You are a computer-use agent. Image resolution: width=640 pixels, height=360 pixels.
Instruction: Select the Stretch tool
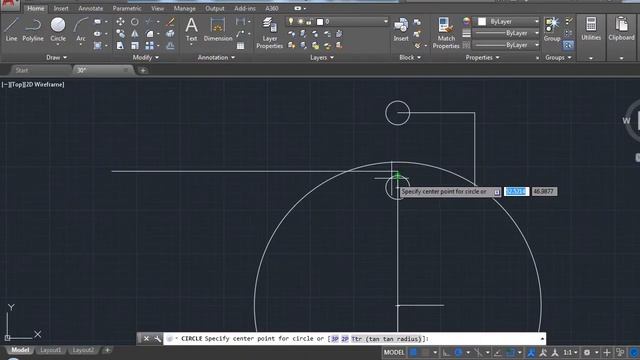[x=120, y=45]
